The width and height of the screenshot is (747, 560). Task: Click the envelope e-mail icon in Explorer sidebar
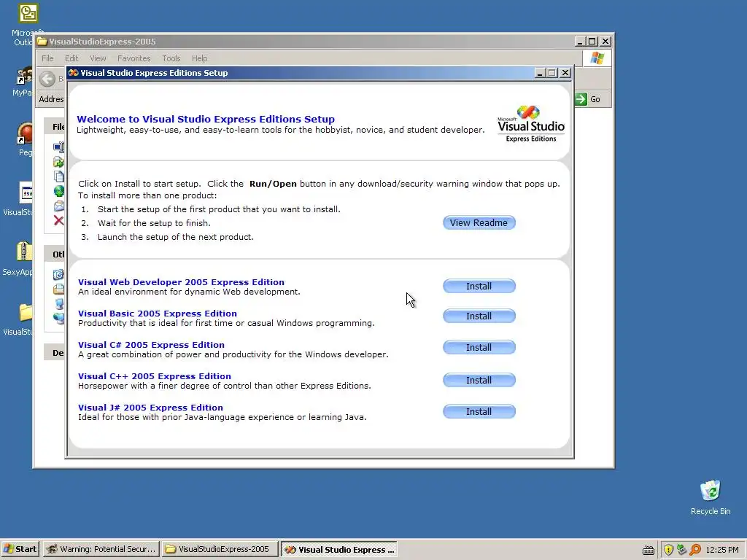click(59, 206)
